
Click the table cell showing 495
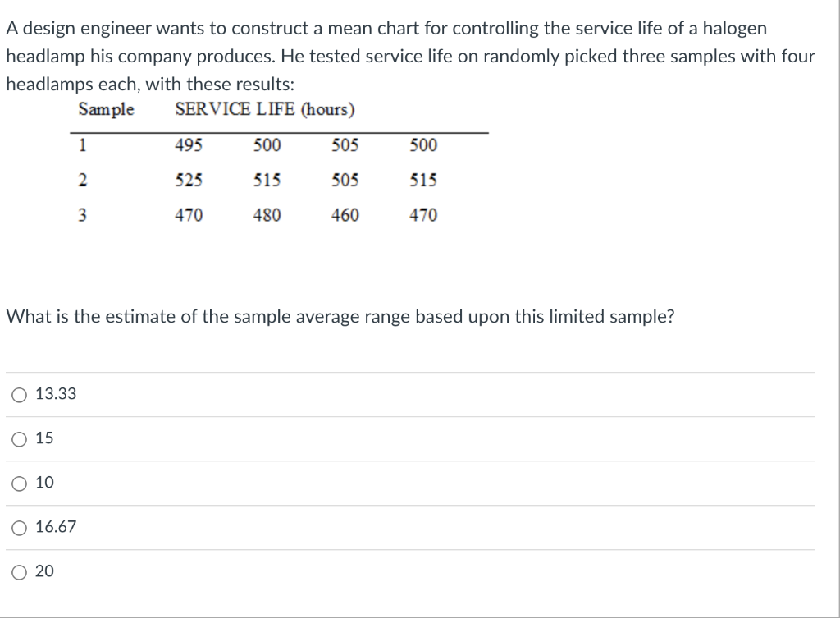pos(189,145)
